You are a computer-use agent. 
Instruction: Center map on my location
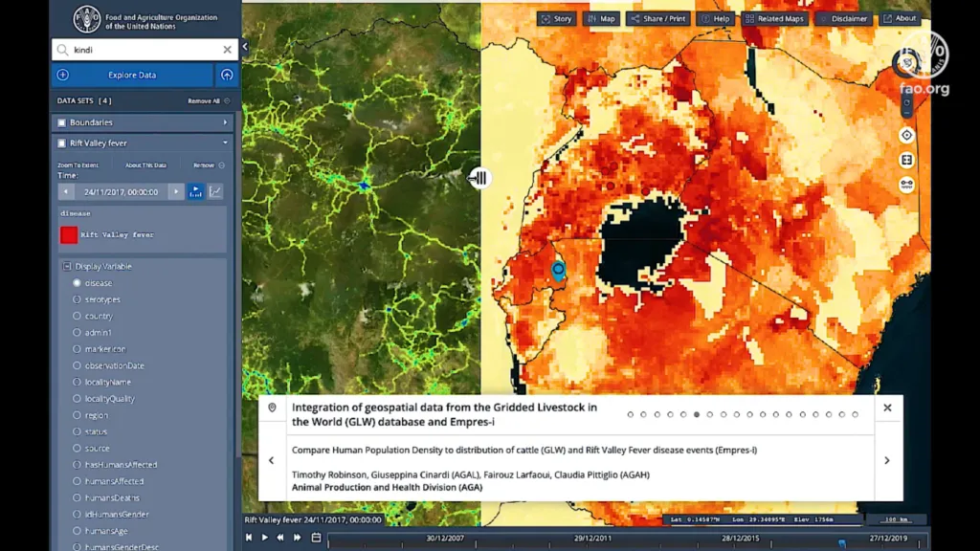click(x=907, y=135)
